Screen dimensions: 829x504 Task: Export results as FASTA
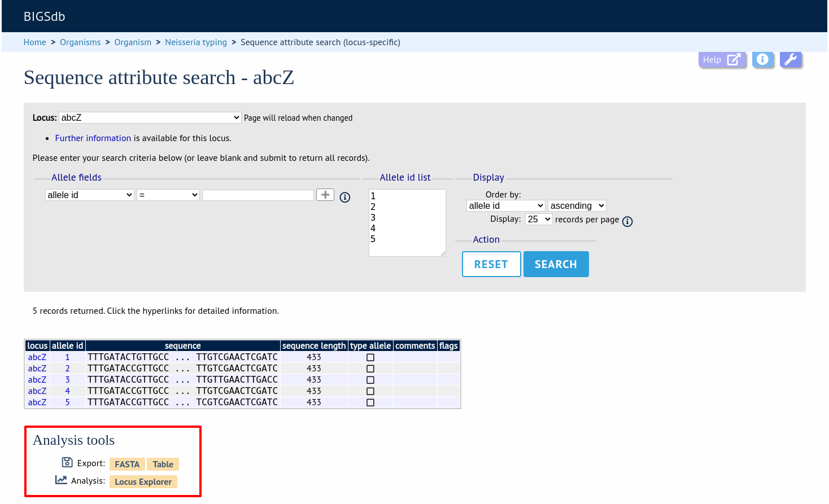127,464
